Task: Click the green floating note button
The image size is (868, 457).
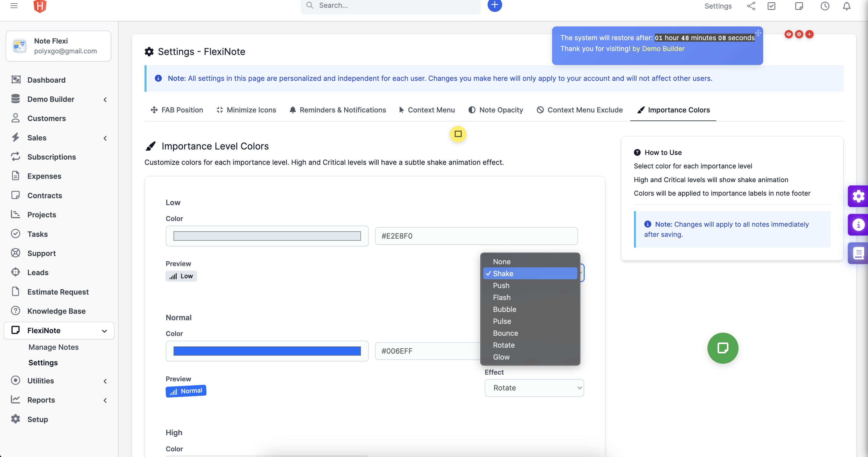Action: click(x=722, y=348)
